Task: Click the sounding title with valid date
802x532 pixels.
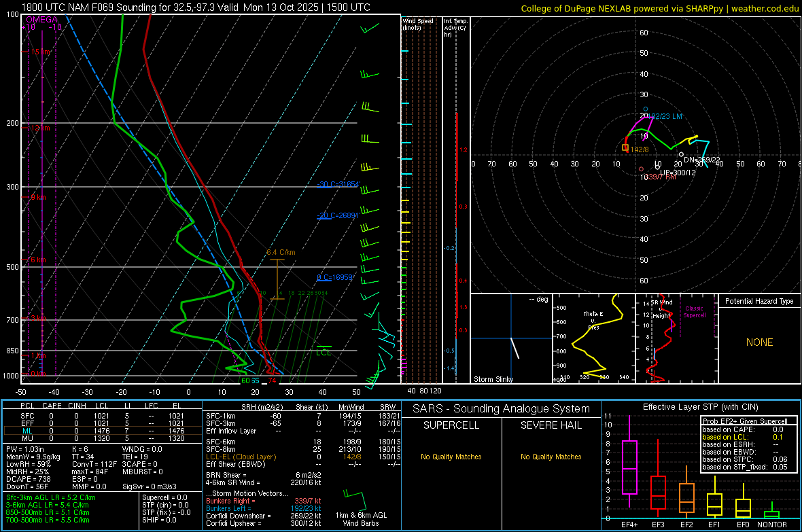Action: tap(196, 7)
